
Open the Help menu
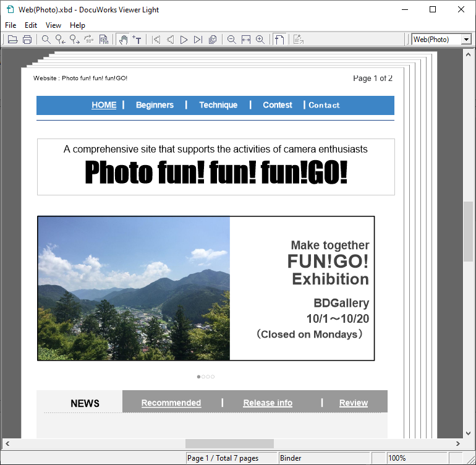coord(77,25)
